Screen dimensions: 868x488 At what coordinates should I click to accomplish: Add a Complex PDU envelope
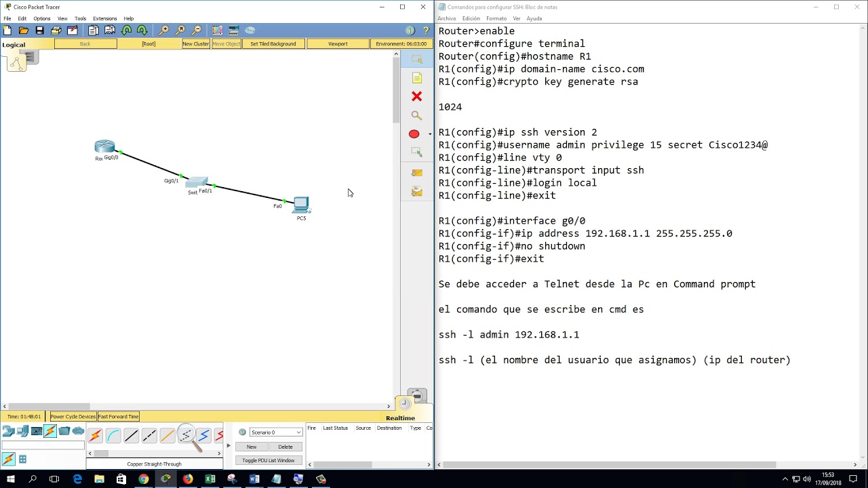click(416, 192)
